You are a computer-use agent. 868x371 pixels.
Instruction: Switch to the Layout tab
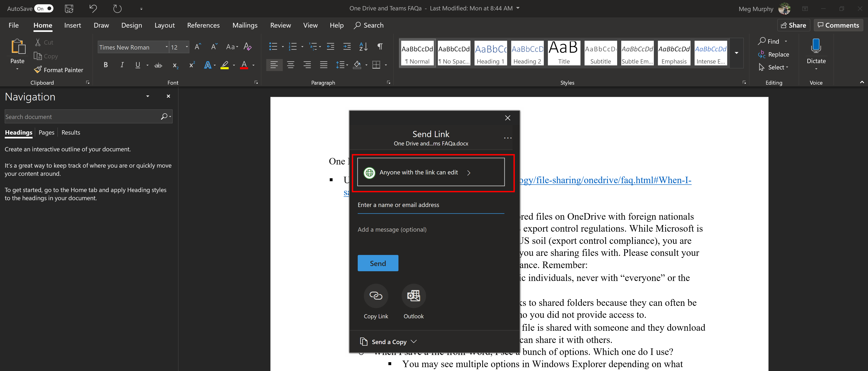(x=164, y=25)
